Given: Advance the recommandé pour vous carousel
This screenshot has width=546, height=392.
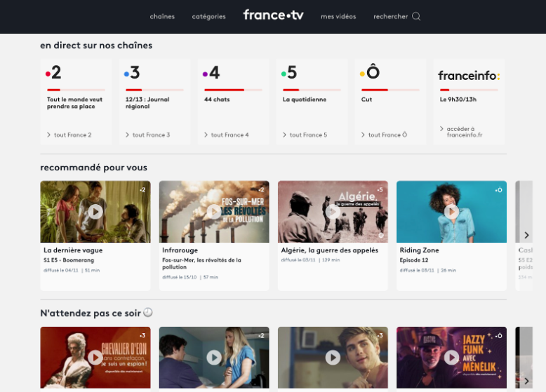Looking at the screenshot, I should click(x=526, y=235).
